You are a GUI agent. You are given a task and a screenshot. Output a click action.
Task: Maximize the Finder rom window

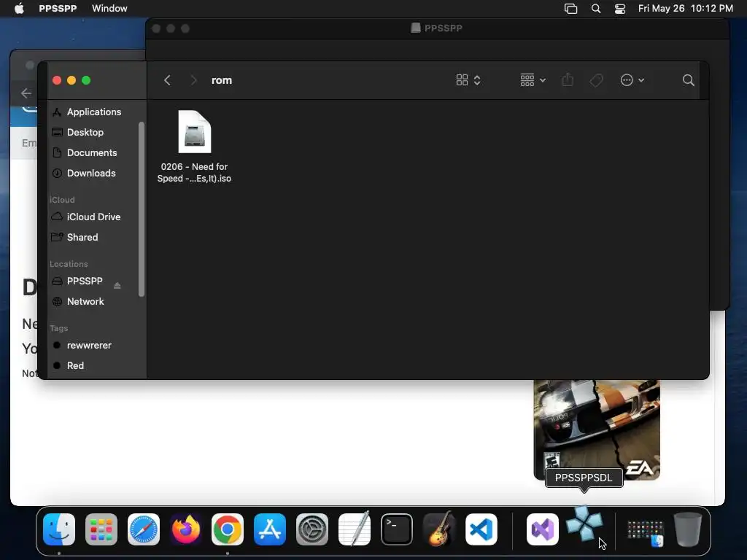(x=86, y=80)
